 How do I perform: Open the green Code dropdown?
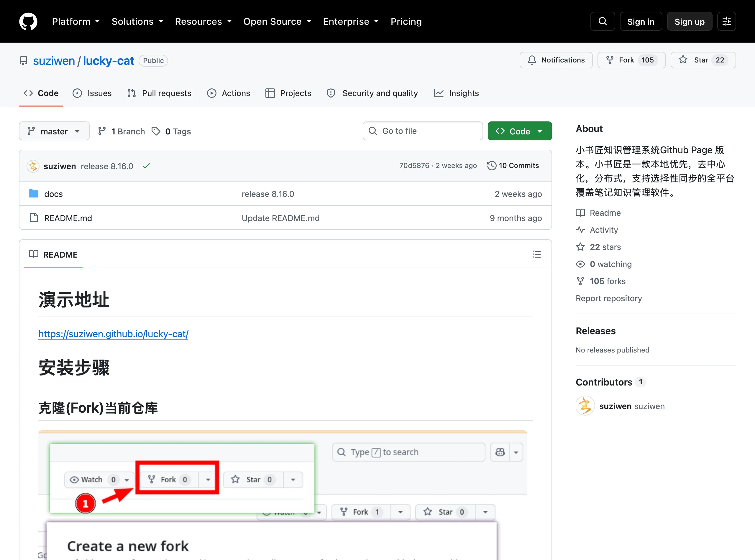[520, 131]
